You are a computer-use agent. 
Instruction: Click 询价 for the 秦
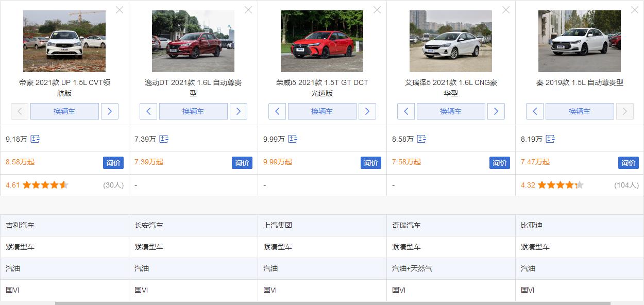[x=628, y=162]
